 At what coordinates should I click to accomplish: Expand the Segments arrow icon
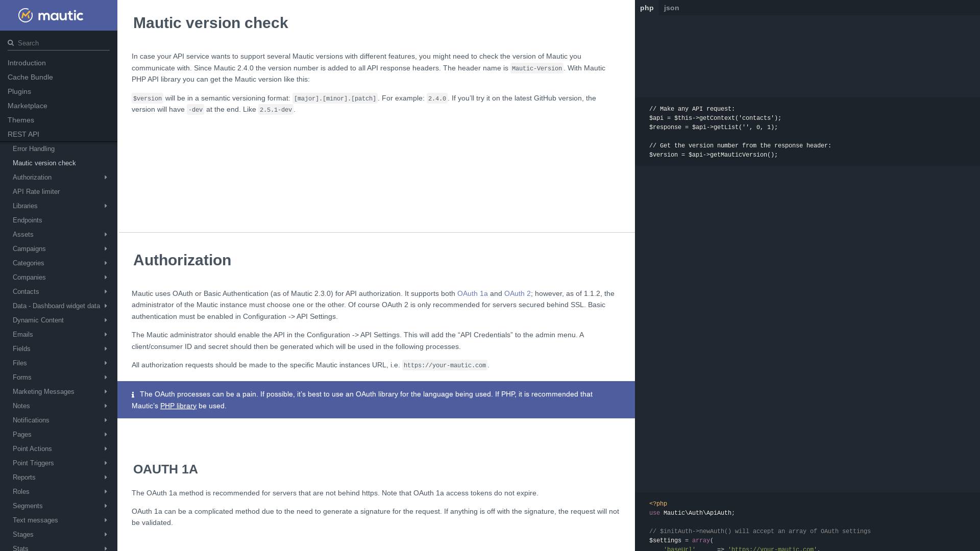click(106, 506)
